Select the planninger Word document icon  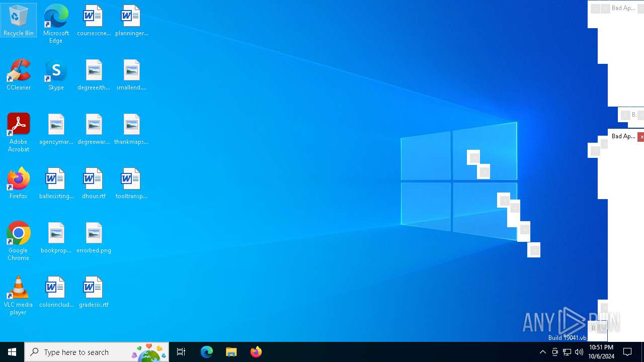(x=131, y=20)
